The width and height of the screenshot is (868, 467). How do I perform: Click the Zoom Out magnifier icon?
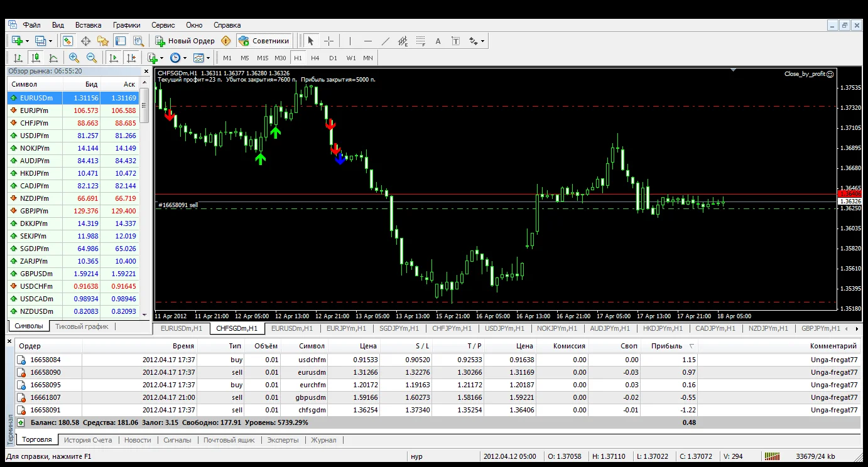coord(92,58)
